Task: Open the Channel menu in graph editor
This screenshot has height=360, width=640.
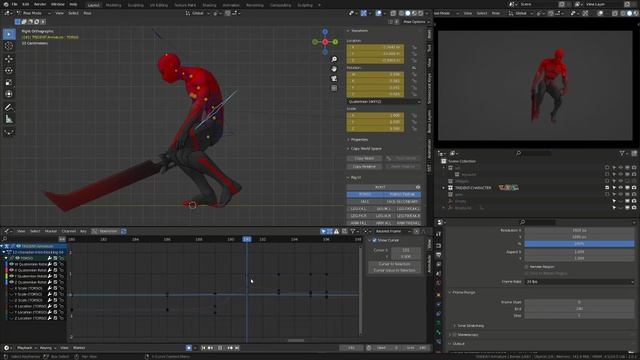Action: [x=69, y=231]
